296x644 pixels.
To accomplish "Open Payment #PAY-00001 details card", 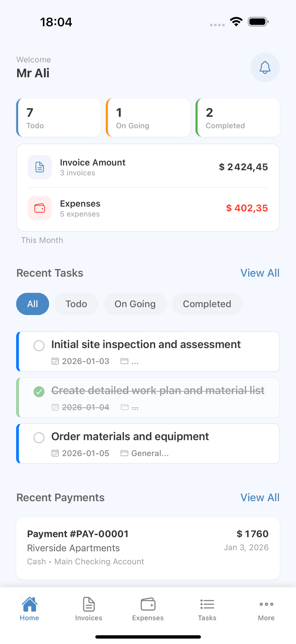I will pyautogui.click(x=148, y=548).
